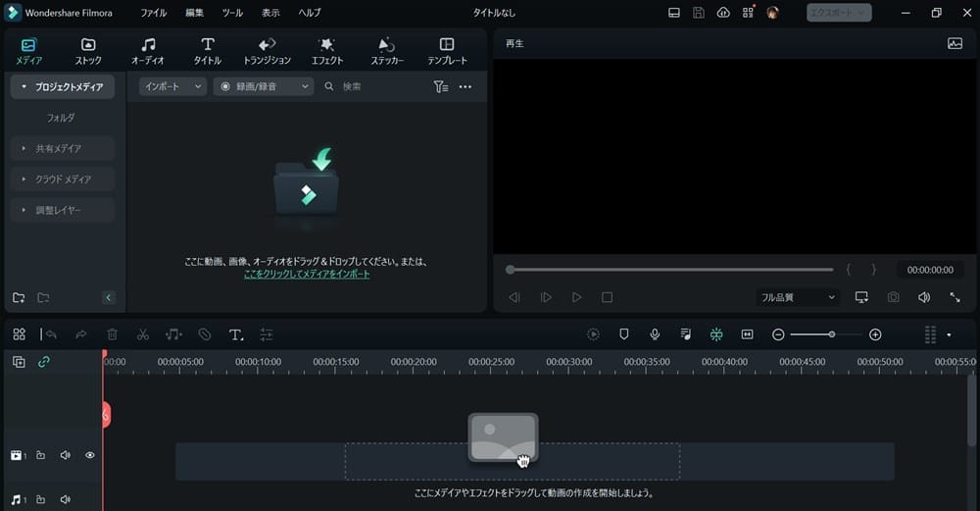This screenshot has height=511, width=980.
Task: Click the エクスポート button
Action: pyautogui.click(x=839, y=13)
